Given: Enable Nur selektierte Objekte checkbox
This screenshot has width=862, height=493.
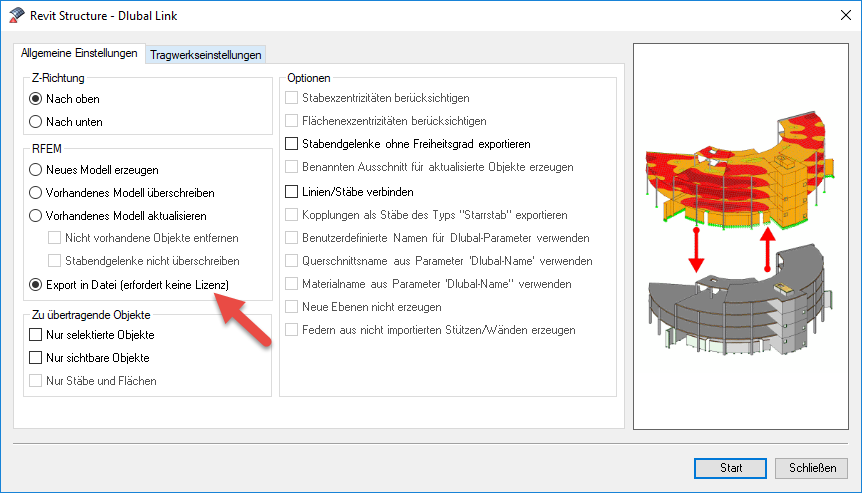Looking at the screenshot, I should pyautogui.click(x=35, y=335).
